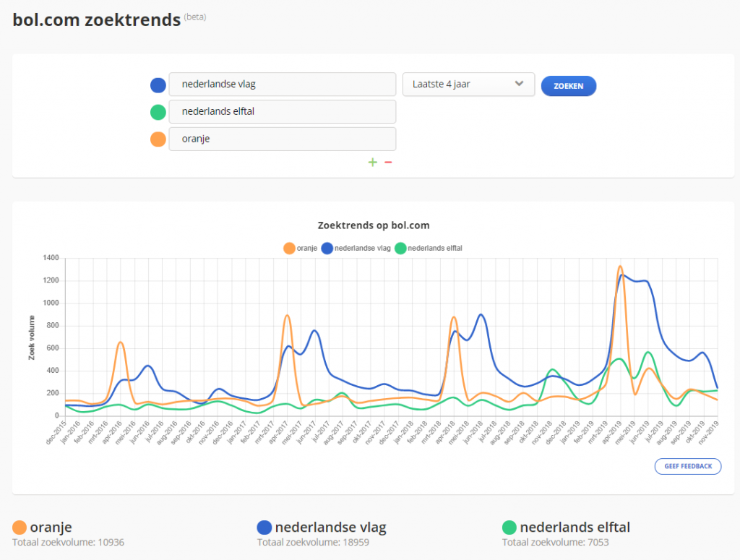Click the 1400 value on y-axis
Screen dimensions: 740x560
pos(51,258)
